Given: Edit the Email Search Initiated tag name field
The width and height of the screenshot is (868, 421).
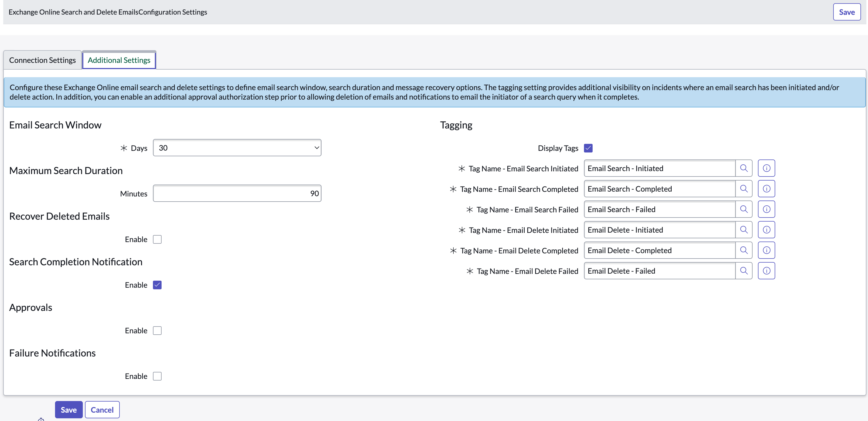Looking at the screenshot, I should click(659, 168).
